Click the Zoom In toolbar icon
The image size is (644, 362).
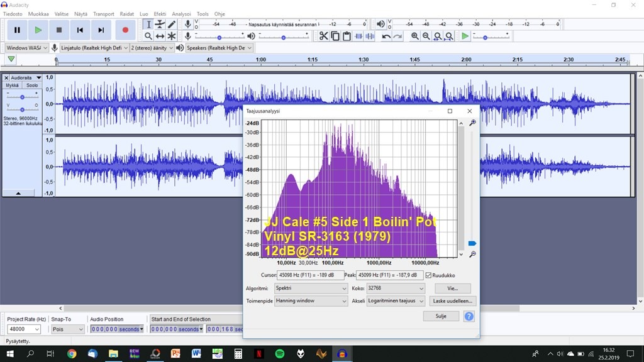[x=415, y=36]
